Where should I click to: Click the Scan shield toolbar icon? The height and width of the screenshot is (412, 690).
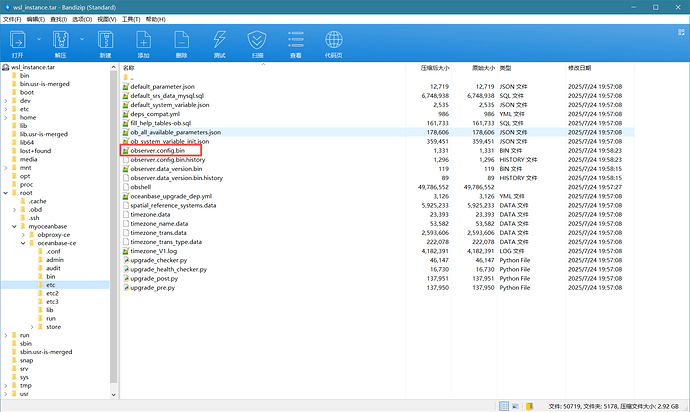click(x=257, y=40)
